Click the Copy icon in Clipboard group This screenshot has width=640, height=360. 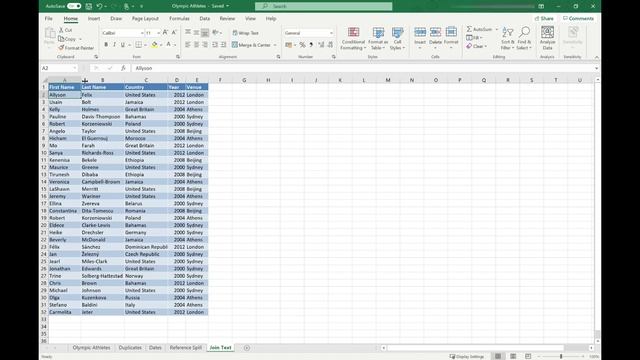pyautogui.click(x=61, y=39)
